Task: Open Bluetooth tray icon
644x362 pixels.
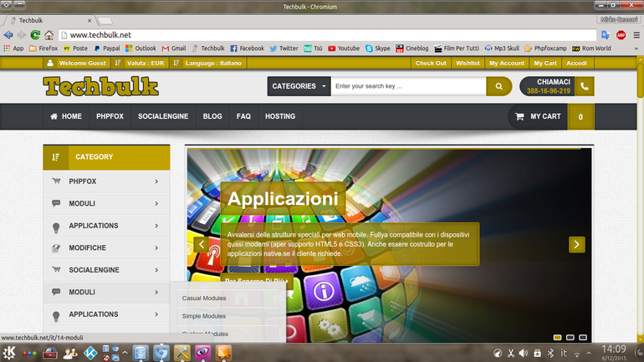Action: (551, 353)
